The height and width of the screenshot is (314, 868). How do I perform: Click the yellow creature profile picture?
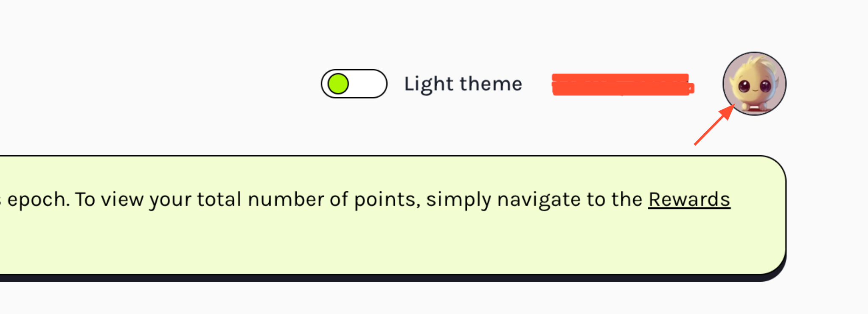[754, 84]
